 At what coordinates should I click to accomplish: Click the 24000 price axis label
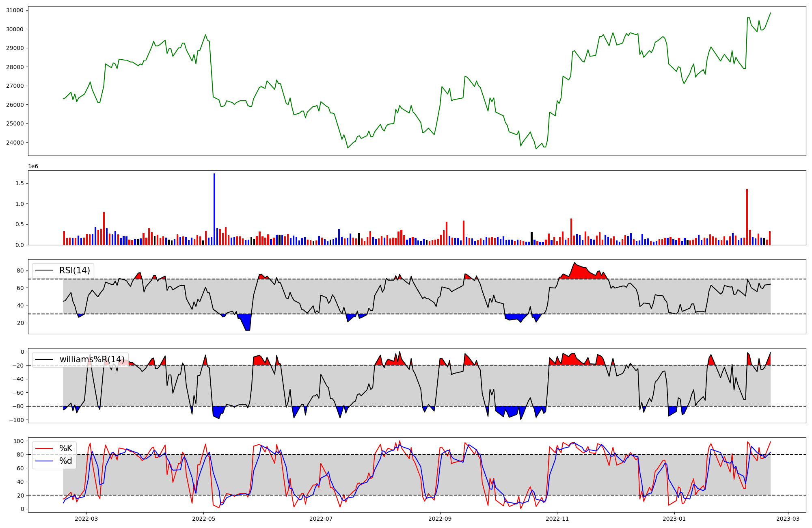point(14,143)
